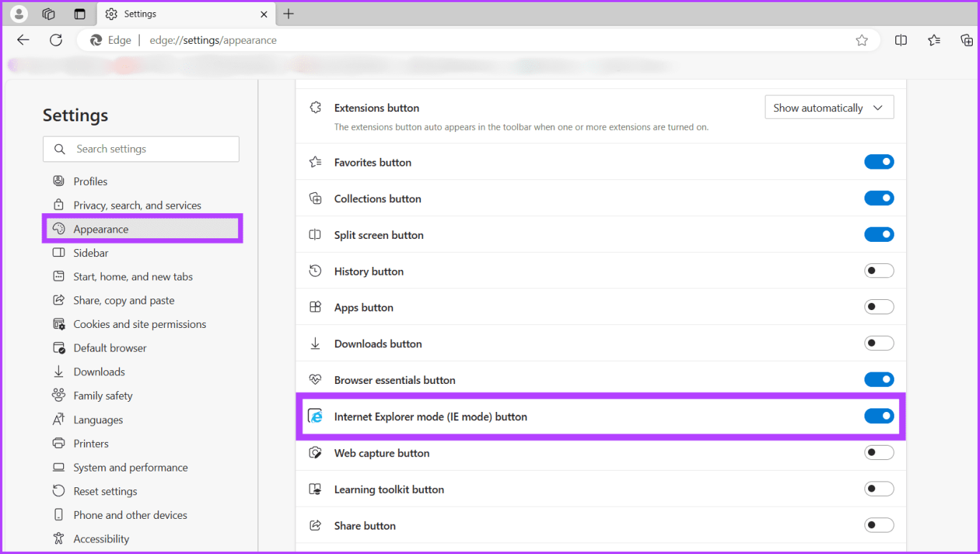Go to Cookies and site permissions
980x554 pixels.
(139, 324)
